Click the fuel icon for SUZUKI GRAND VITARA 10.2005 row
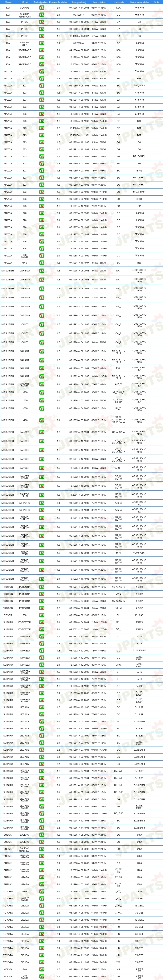Image resolution: width=163 pixels, height=980 pixels. pyautogui.click(x=42, y=870)
